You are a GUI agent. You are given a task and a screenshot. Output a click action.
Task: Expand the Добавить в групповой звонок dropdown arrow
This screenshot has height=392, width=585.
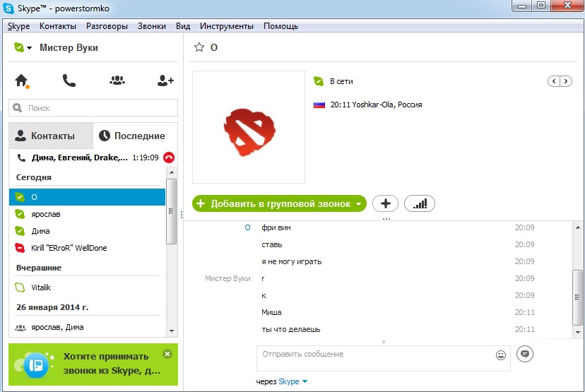358,204
